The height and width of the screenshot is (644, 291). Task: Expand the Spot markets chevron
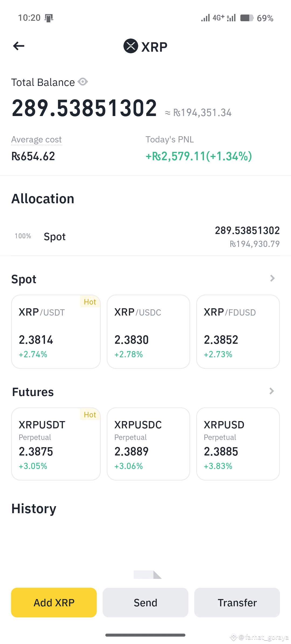coord(272,278)
